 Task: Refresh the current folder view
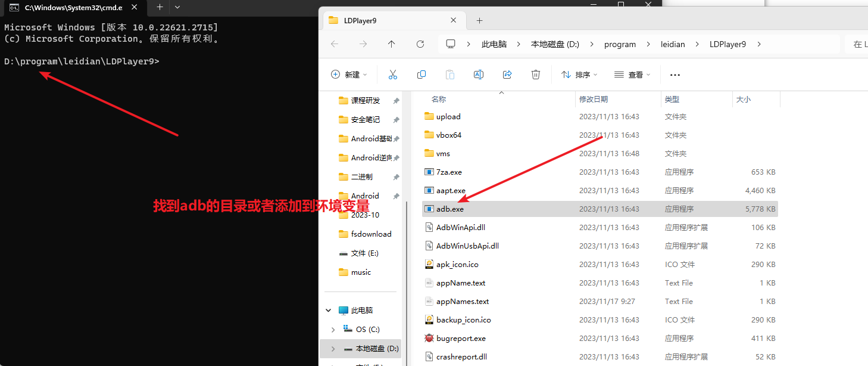click(420, 44)
